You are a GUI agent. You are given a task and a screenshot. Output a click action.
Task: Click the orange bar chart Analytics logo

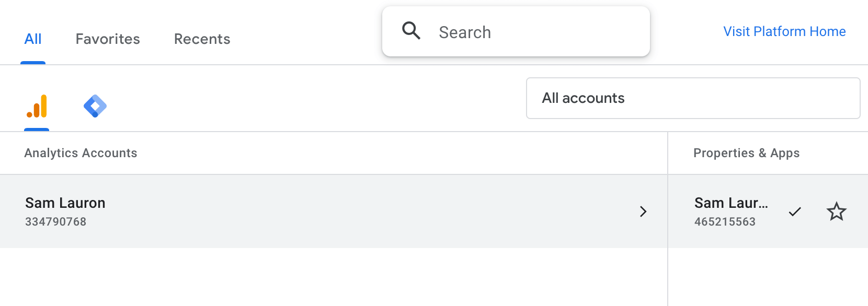point(37,107)
